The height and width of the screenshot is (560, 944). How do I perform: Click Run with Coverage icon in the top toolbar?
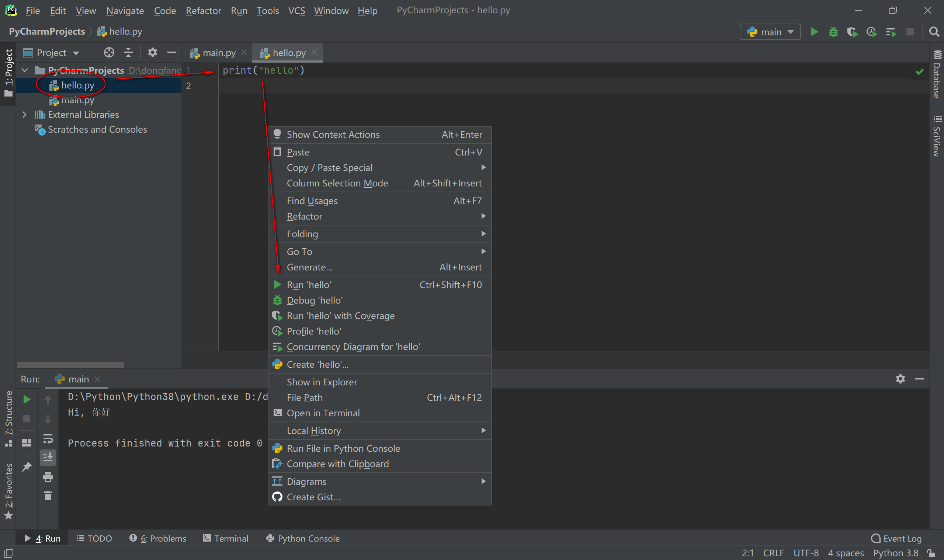point(852,32)
